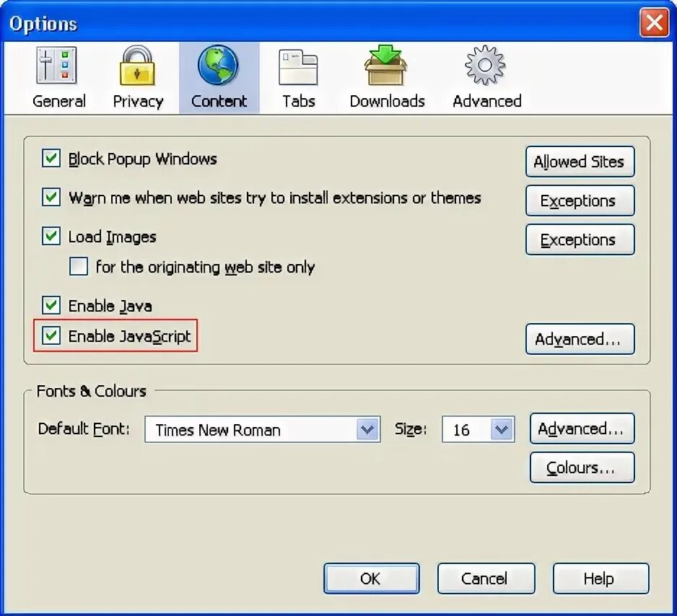Open the Privacy padlock icon
Viewport: 677px width, 616px height.
(x=137, y=66)
